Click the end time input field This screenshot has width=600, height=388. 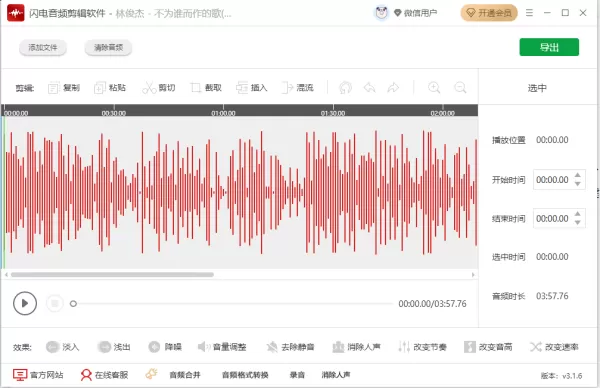(559, 218)
